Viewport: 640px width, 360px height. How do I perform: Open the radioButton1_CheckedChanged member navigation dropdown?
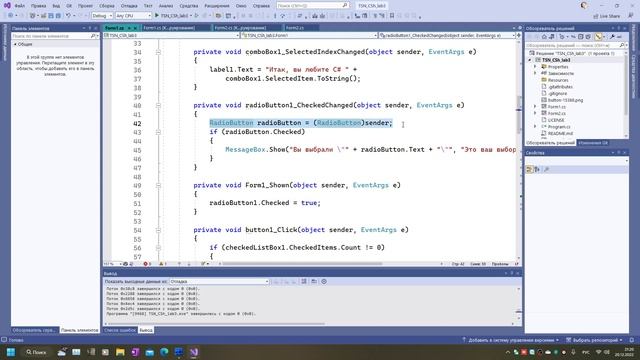[447, 36]
